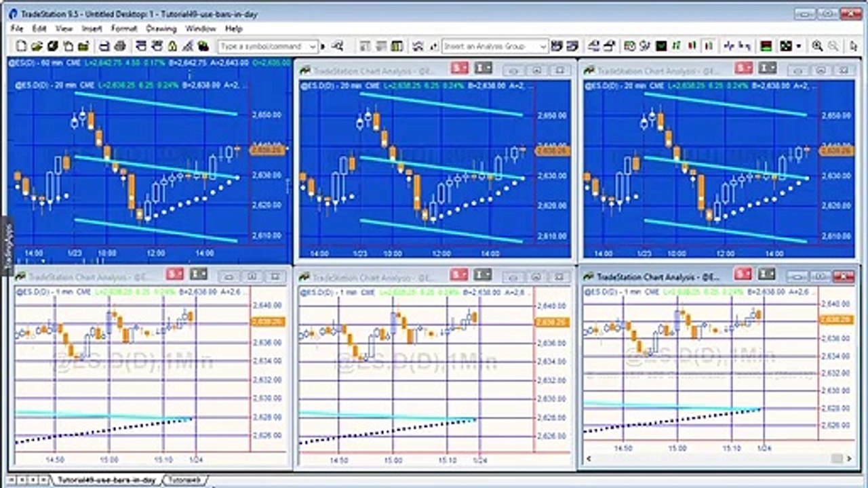Click orange current-price marker in bottom-right chart
Screen dimensions: 868x488
(x=835, y=319)
